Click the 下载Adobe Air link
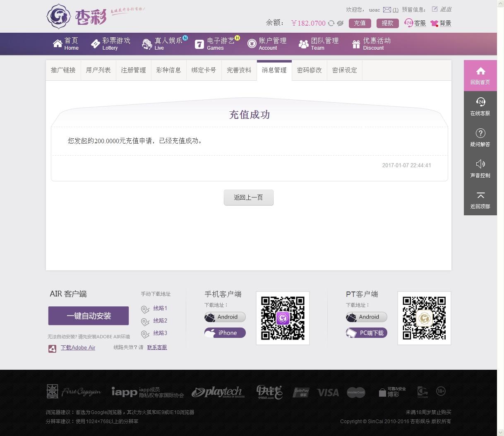504x436 pixels. (x=78, y=347)
